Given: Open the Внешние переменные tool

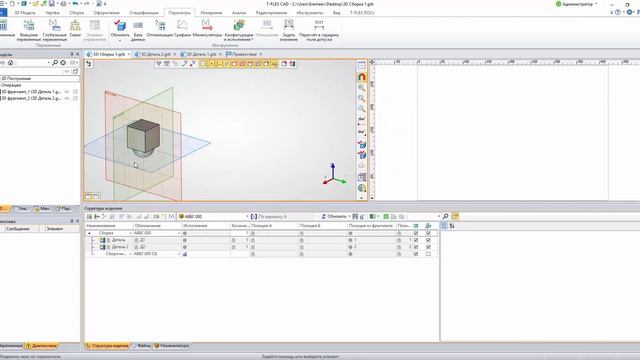Looking at the screenshot, I should pyautogui.click(x=29, y=31).
